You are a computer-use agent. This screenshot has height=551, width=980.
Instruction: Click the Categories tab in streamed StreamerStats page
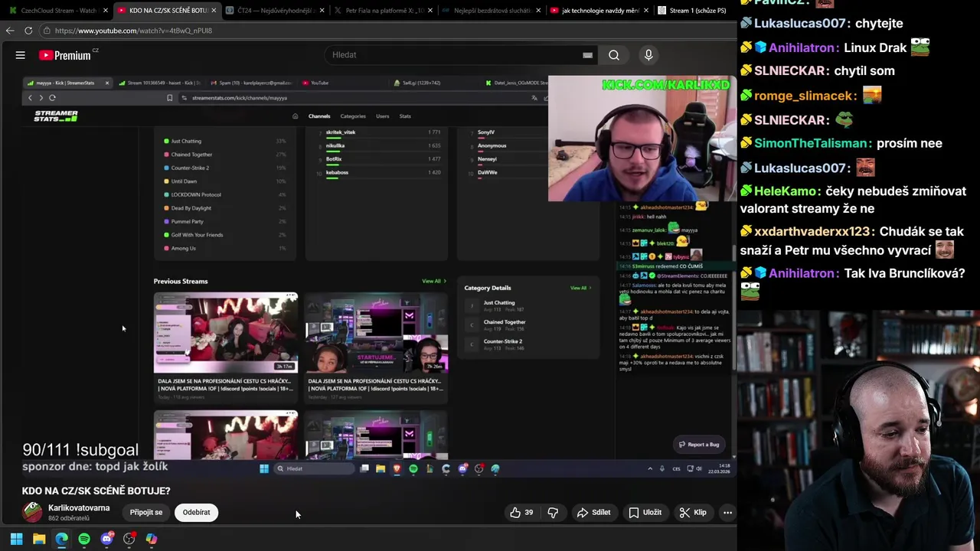[353, 116]
